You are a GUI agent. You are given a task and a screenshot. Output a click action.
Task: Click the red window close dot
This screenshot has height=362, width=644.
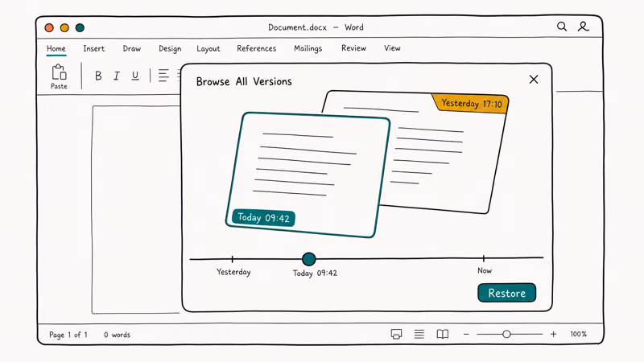coord(49,27)
